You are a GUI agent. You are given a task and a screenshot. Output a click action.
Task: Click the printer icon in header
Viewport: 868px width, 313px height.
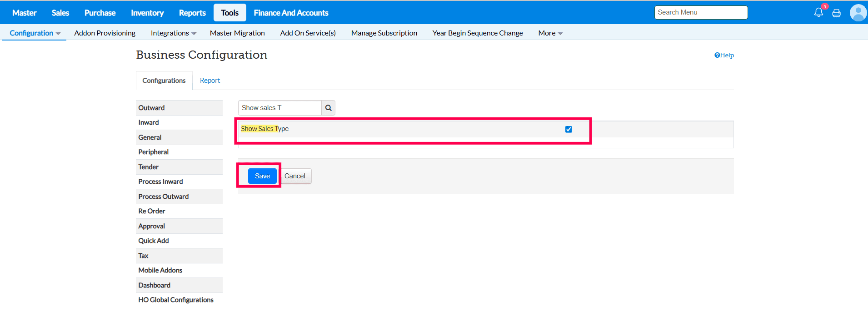point(836,13)
